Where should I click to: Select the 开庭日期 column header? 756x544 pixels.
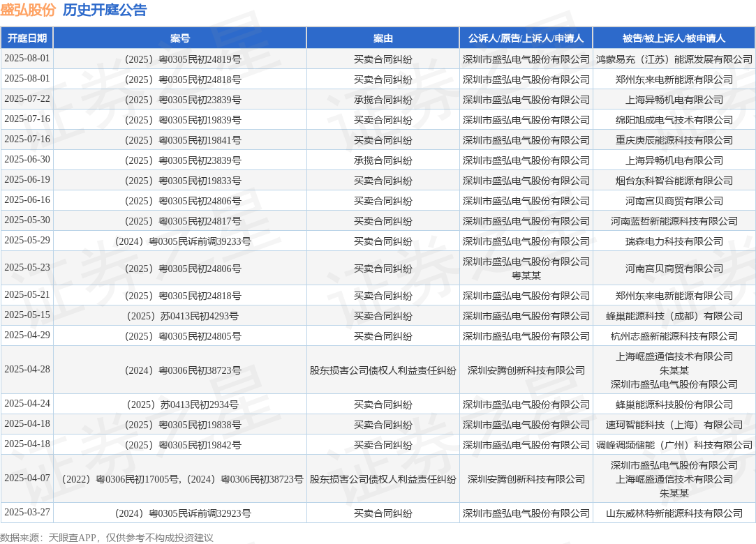[27, 38]
